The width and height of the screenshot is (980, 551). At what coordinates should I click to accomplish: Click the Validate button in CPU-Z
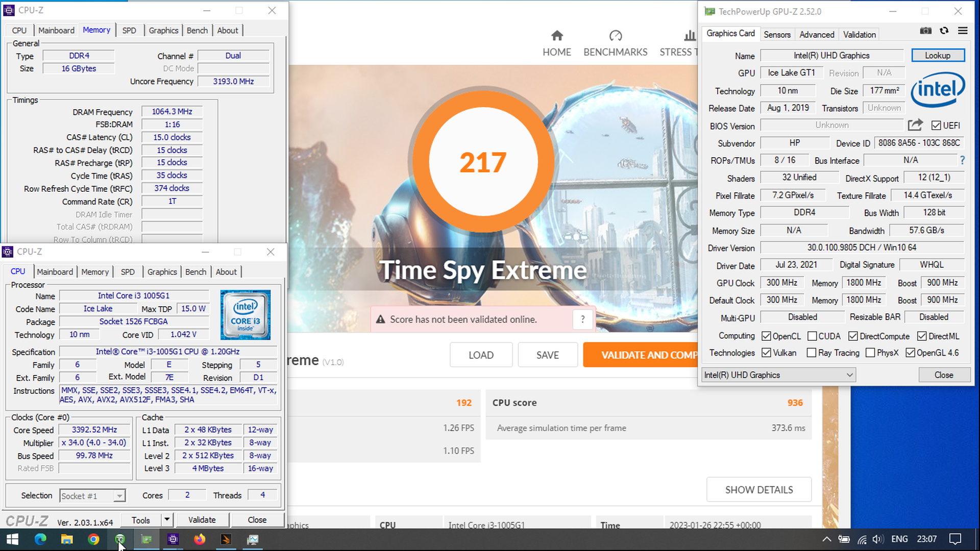tap(202, 520)
